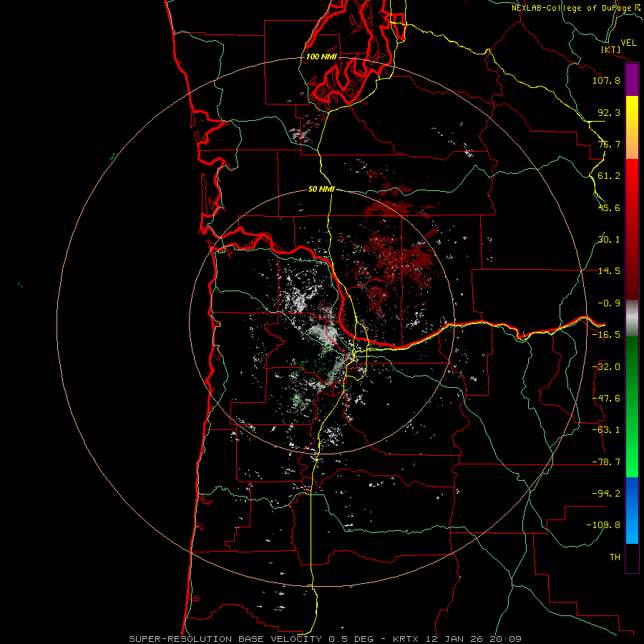Pick the yellow-orange segment of the color bar
This screenshot has height=644, width=644.
click(632, 127)
